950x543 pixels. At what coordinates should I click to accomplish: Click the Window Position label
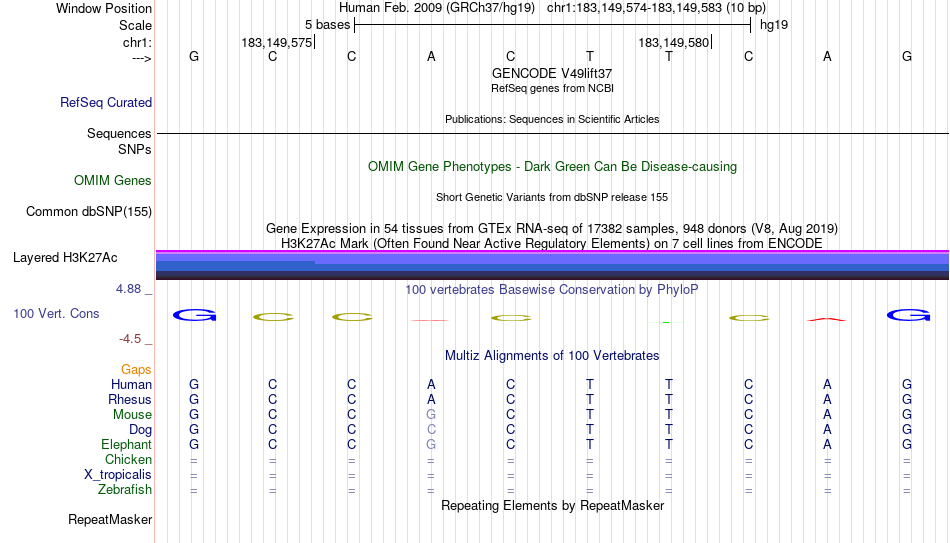pyautogui.click(x=104, y=8)
